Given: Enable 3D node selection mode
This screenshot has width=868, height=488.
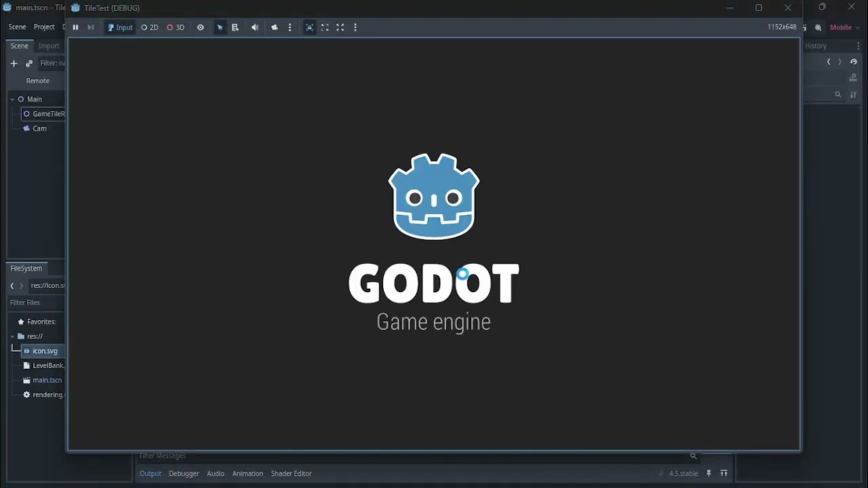Looking at the screenshot, I should (x=176, y=28).
